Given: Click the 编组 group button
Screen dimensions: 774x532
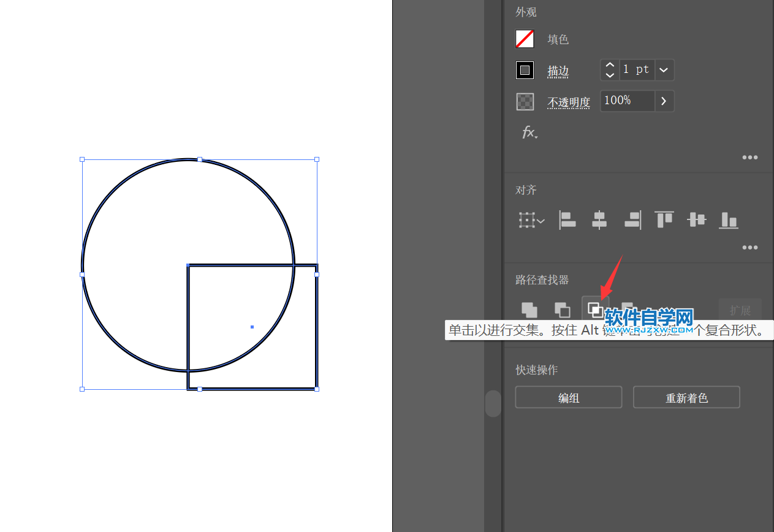Looking at the screenshot, I should click(x=569, y=398).
